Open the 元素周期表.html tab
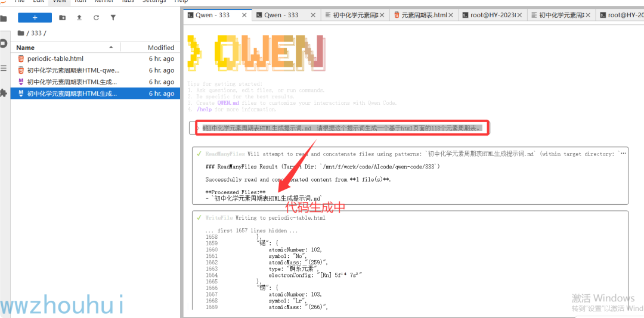 pyautogui.click(x=425, y=15)
